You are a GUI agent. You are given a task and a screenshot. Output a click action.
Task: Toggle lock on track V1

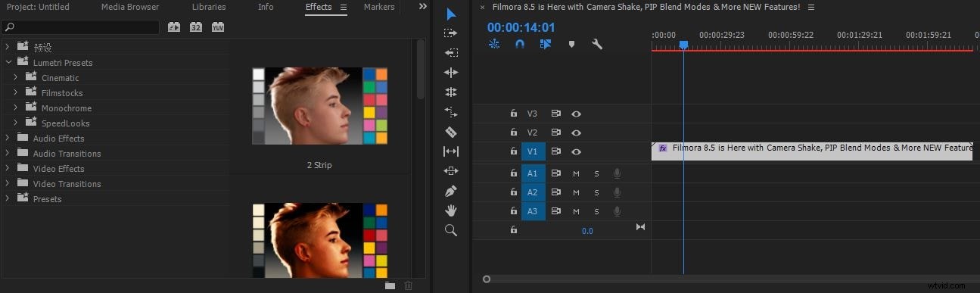point(514,151)
